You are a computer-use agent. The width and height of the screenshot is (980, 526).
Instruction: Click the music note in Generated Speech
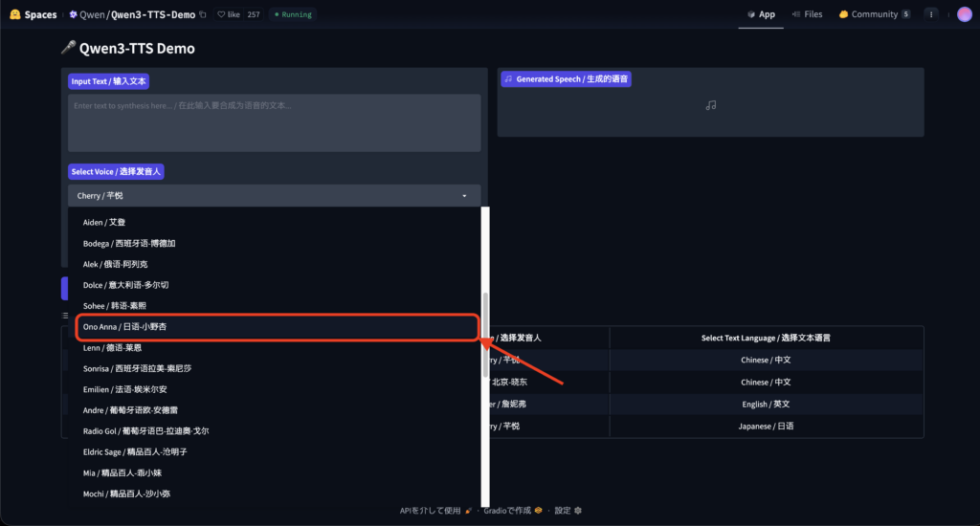click(x=710, y=105)
